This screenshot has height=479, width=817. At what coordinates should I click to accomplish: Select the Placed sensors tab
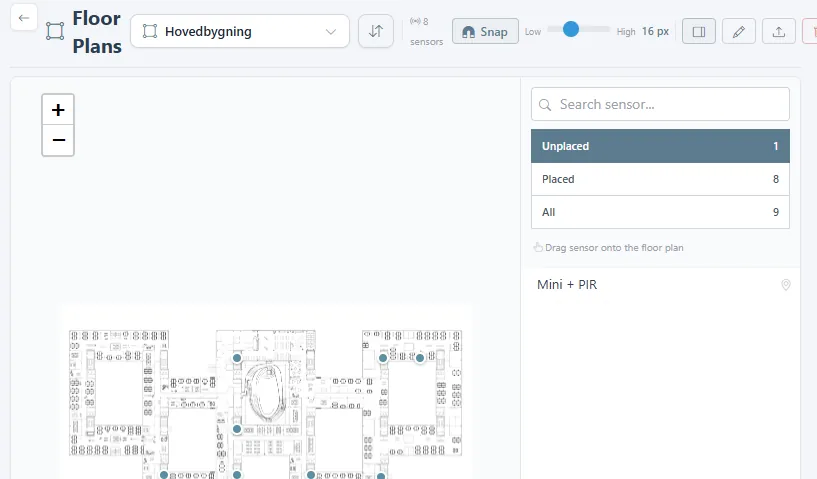[660, 179]
